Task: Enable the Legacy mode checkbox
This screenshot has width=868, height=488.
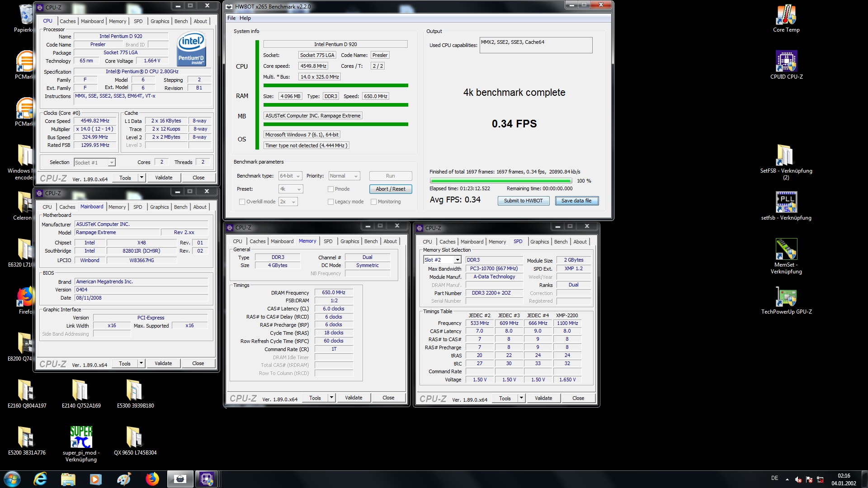Action: [x=330, y=202]
